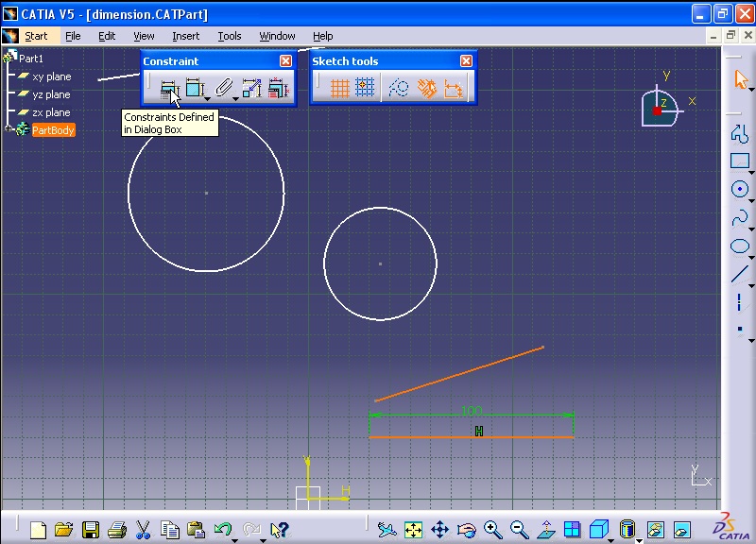Open the Window menu
The width and height of the screenshot is (756, 544).
point(277,36)
